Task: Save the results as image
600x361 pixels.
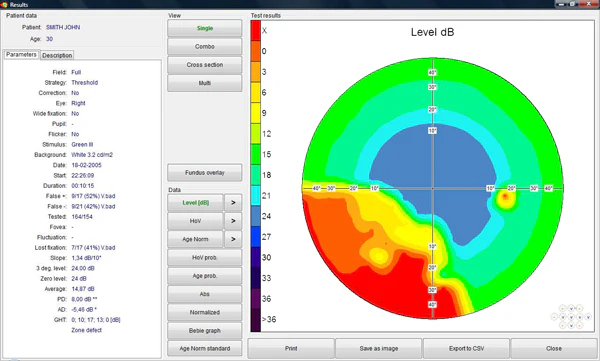Action: 379,348
